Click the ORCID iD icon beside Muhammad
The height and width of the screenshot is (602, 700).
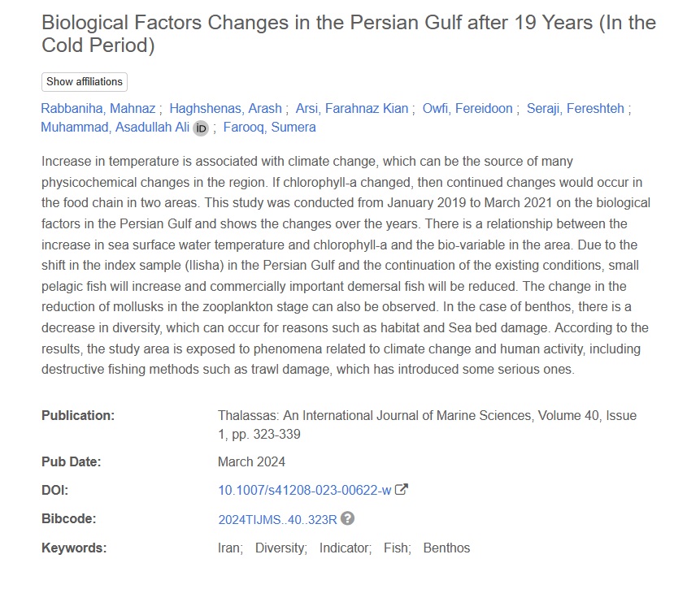(x=201, y=128)
